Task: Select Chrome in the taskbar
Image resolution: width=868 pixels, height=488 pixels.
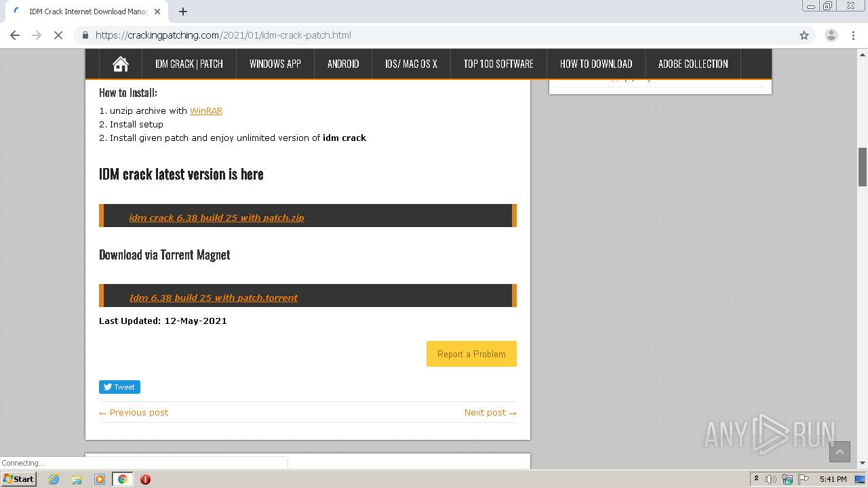Action: 122,479
